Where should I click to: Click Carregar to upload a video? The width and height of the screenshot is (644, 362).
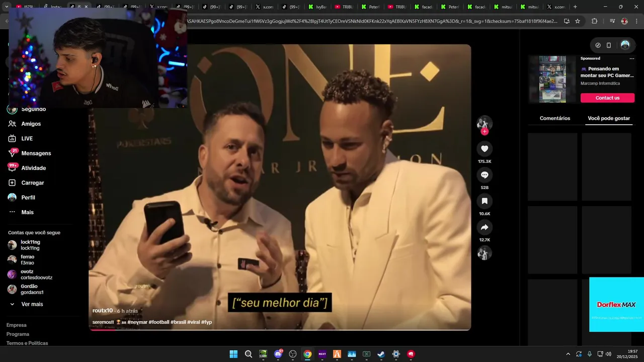(x=33, y=183)
